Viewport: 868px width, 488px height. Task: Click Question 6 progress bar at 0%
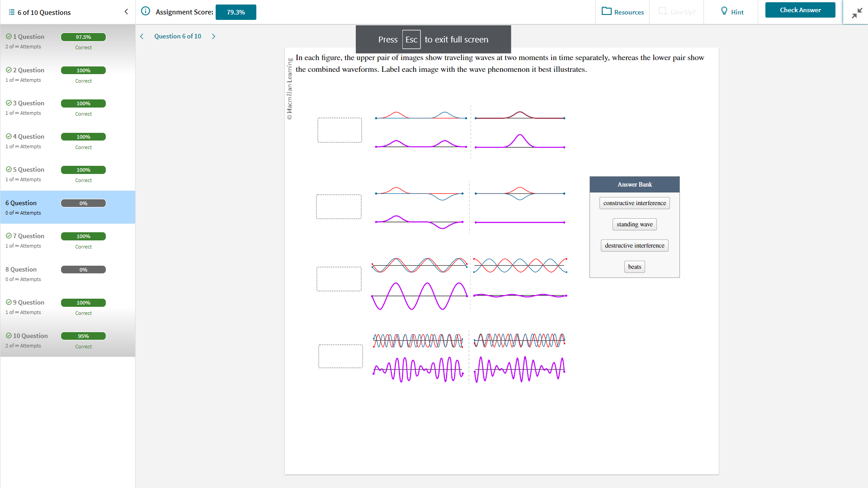(x=83, y=203)
